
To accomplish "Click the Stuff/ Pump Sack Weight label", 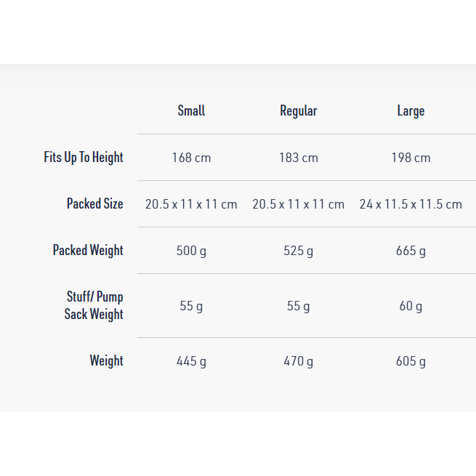I will [x=94, y=305].
